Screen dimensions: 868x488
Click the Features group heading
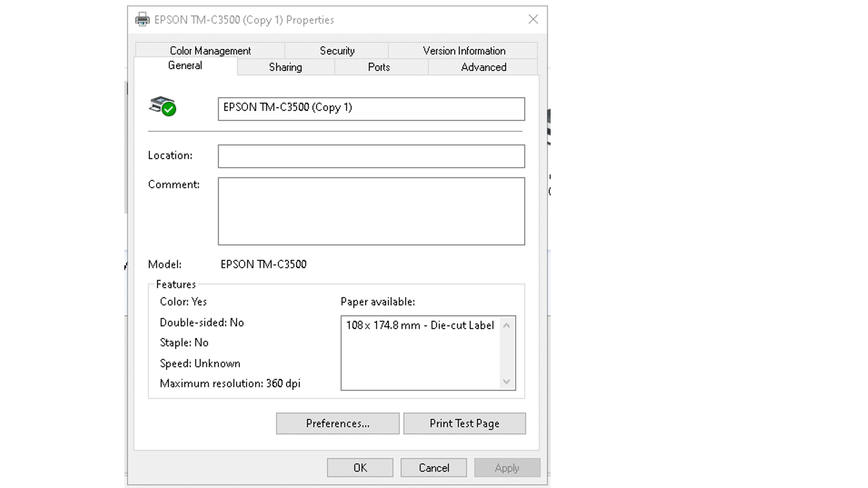pyautogui.click(x=176, y=284)
